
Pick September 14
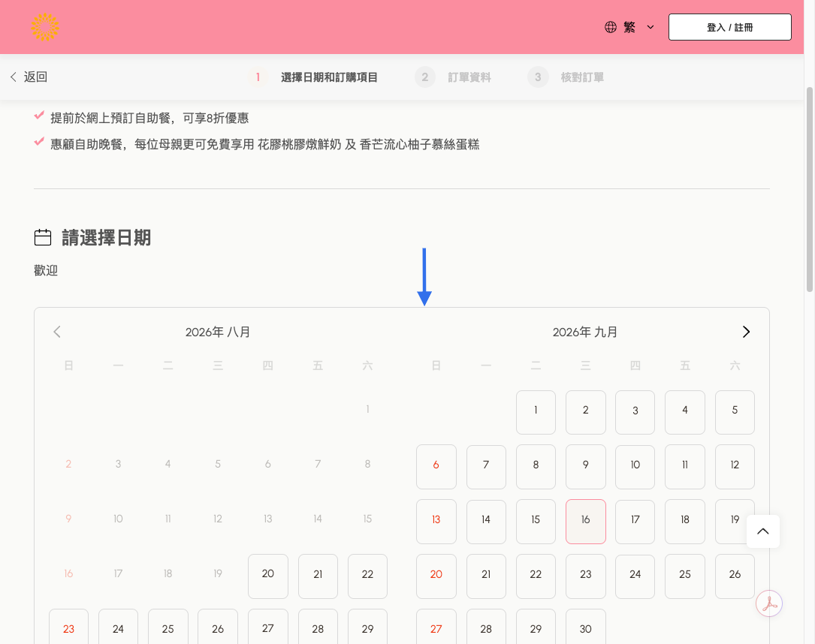pyautogui.click(x=486, y=522)
